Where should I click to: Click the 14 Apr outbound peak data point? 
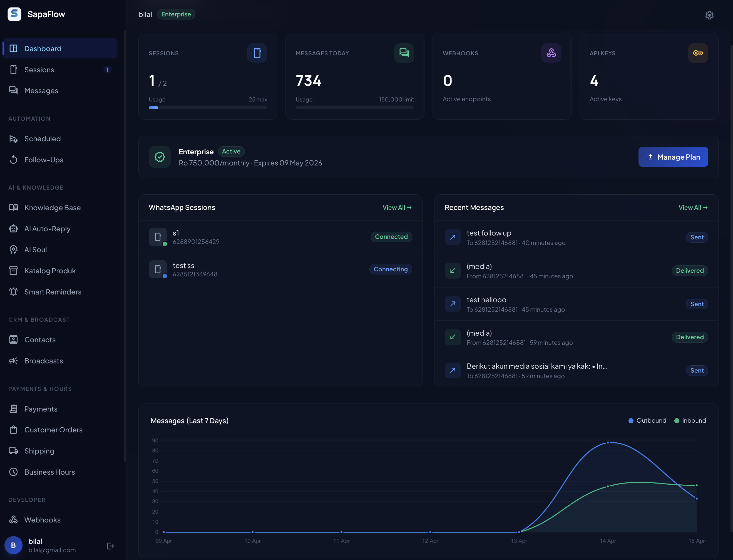(608, 443)
